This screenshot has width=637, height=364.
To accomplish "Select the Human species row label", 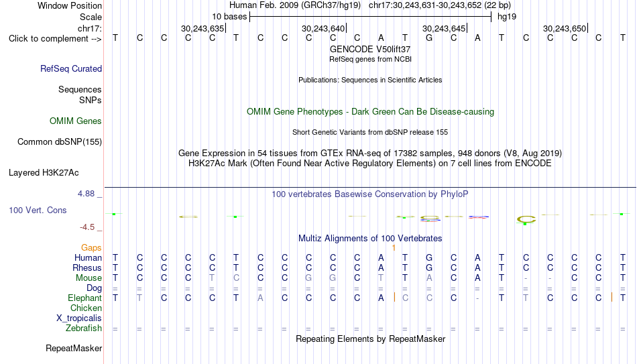I will click(88, 258).
